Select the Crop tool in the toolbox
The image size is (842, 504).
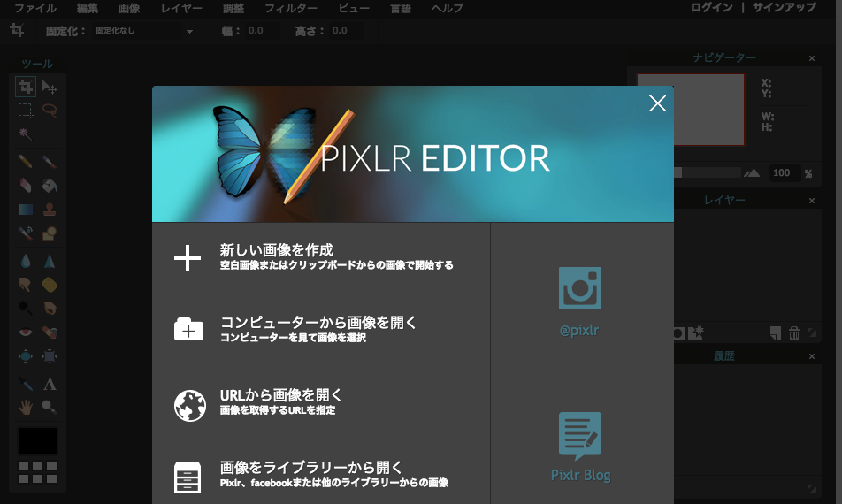coord(26,87)
